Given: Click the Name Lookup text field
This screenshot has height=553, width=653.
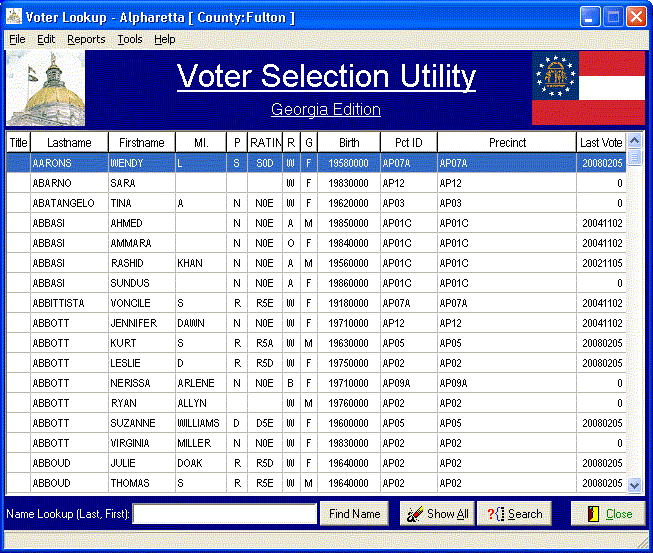Looking at the screenshot, I should point(224,514).
